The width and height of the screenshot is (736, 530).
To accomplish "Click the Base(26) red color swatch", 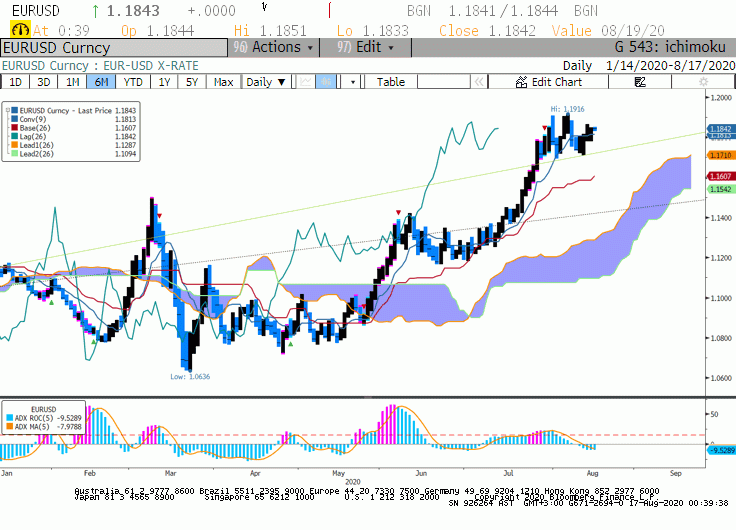I will [15, 128].
